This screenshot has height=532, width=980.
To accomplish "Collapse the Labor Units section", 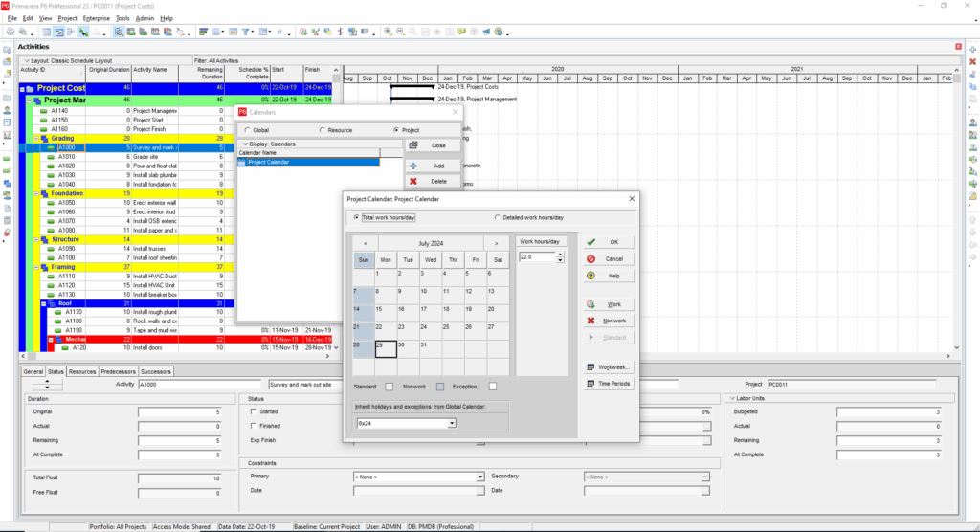I will tap(732, 398).
